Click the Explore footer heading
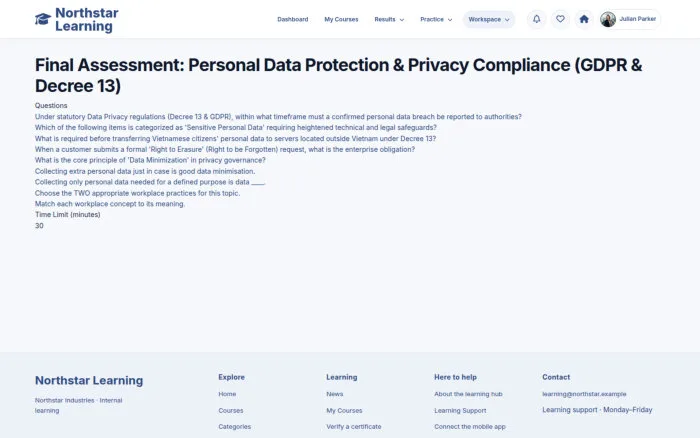Viewport: 700px width, 438px height. [231, 377]
